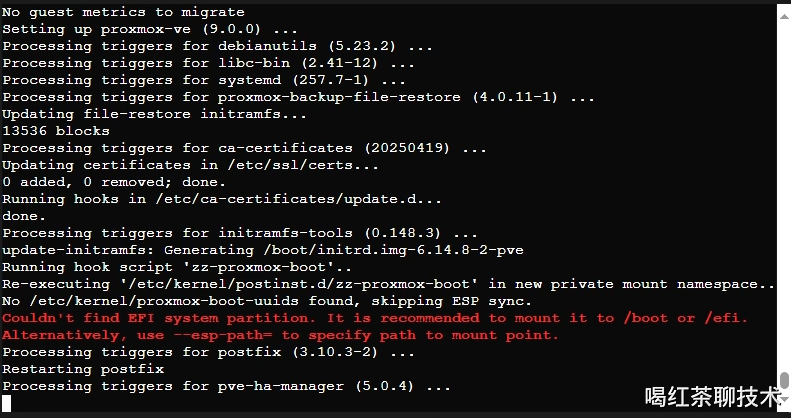791x418 pixels.
Task: Click the "Updating certificates in /etc/ssl/certs..." line
Action: click(190, 165)
